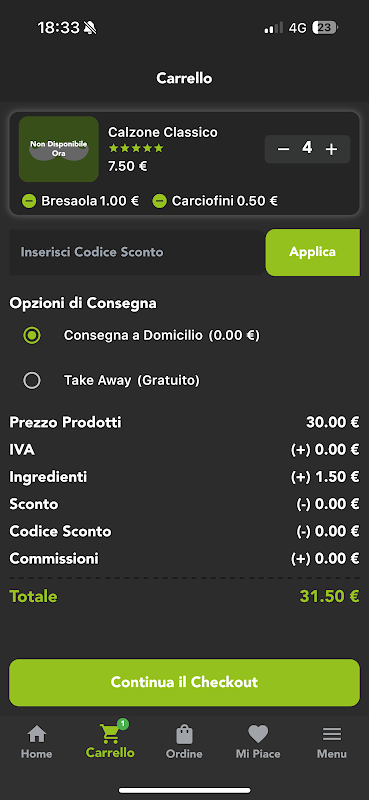
Task: Tap the cart badge showing 1 item
Action: click(x=122, y=723)
